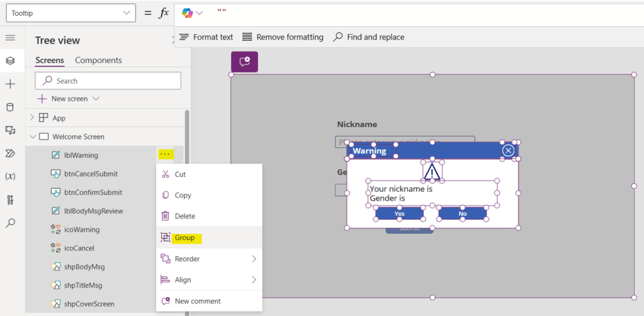The width and height of the screenshot is (644, 316).
Task: Open the Tree view layers icon in sidebar
Action: [x=10, y=61]
